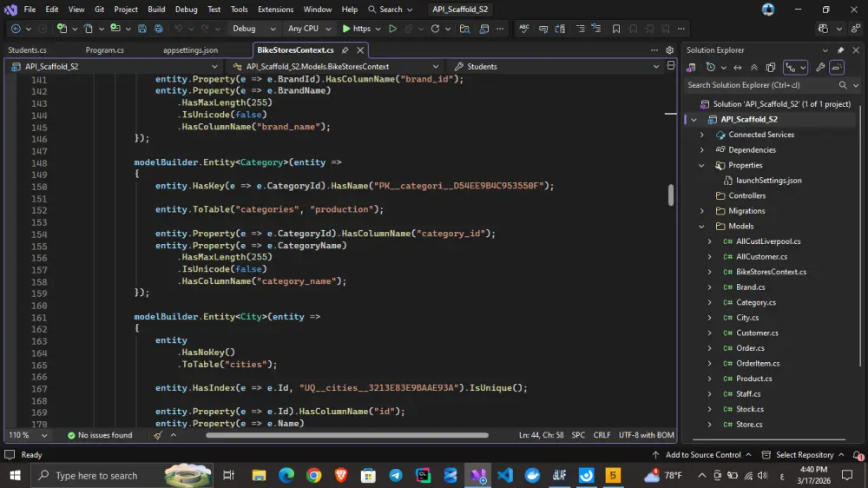Start debugging with green https play button
Screen dimensions: 868x488
(355, 29)
